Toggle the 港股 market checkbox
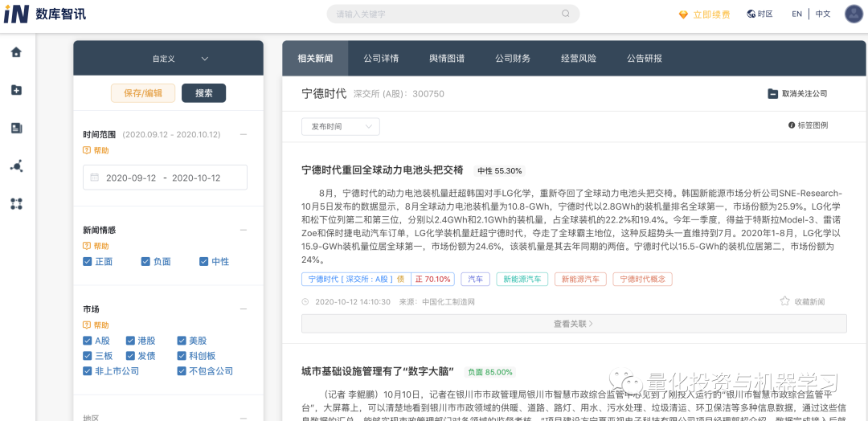Viewport: 868px width, 421px height. [130, 341]
